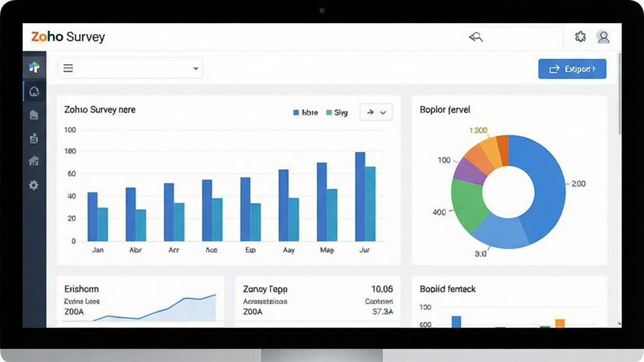
Task: Select the circular dashboard sidebar icon
Action: click(34, 91)
